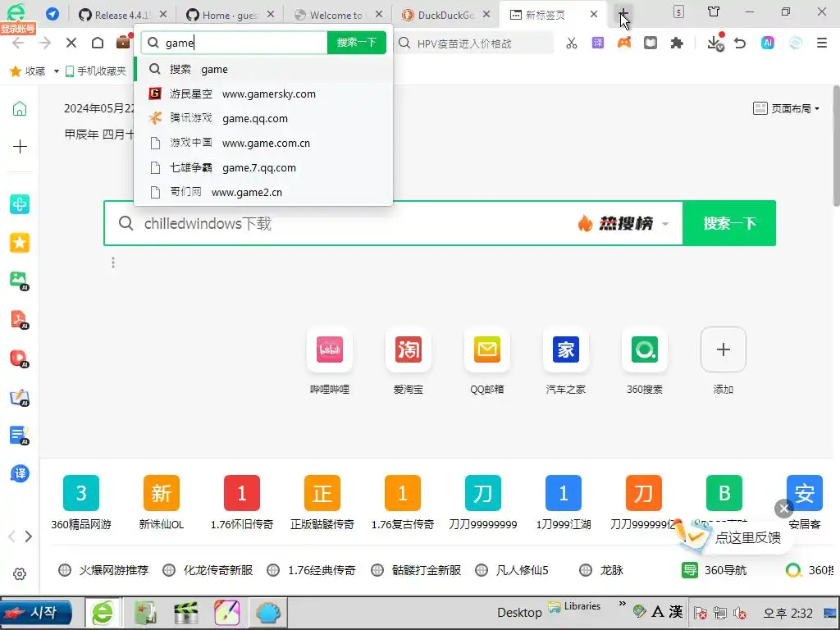Open the 手机收藏夹 bookmark link
Image resolution: width=840 pixels, height=630 pixels.
pos(96,71)
